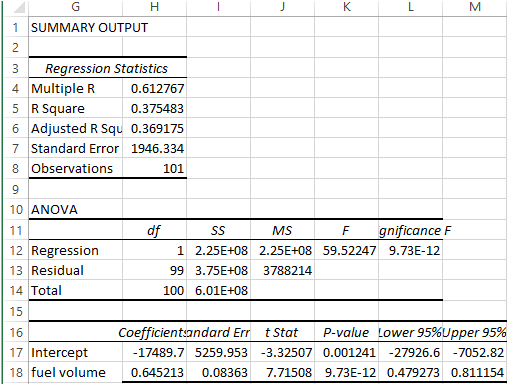
Task: Select Standard Error value 1946.334
Action: (154, 148)
